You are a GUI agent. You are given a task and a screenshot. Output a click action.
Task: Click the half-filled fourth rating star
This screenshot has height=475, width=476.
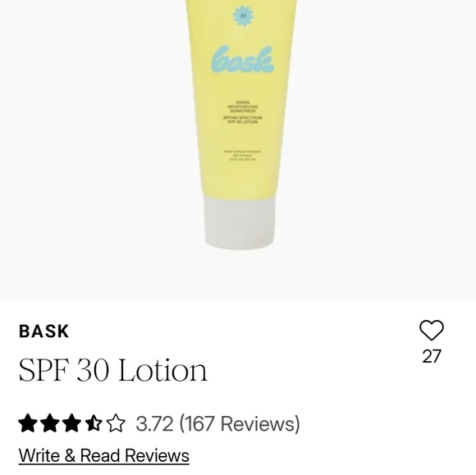click(x=94, y=423)
